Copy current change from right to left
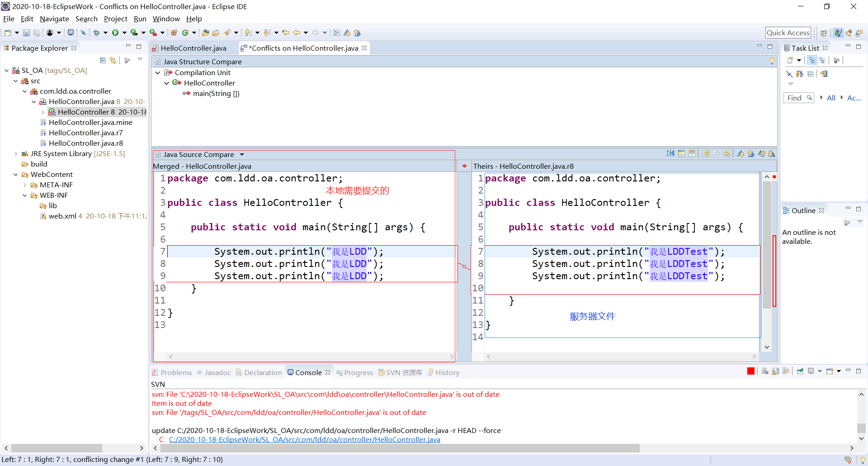Viewport: 868px width, 466px height. click(x=727, y=154)
